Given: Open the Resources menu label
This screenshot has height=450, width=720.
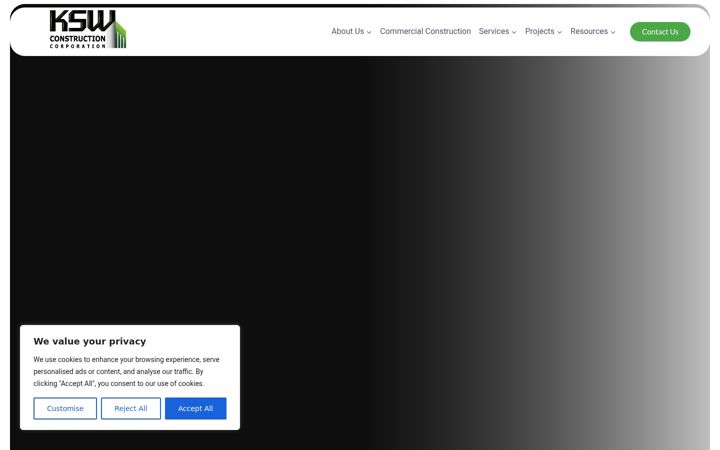Looking at the screenshot, I should pyautogui.click(x=589, y=31).
